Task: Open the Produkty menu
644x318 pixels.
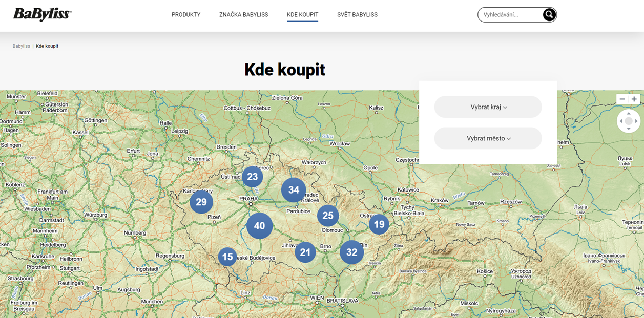Action: [186, 15]
